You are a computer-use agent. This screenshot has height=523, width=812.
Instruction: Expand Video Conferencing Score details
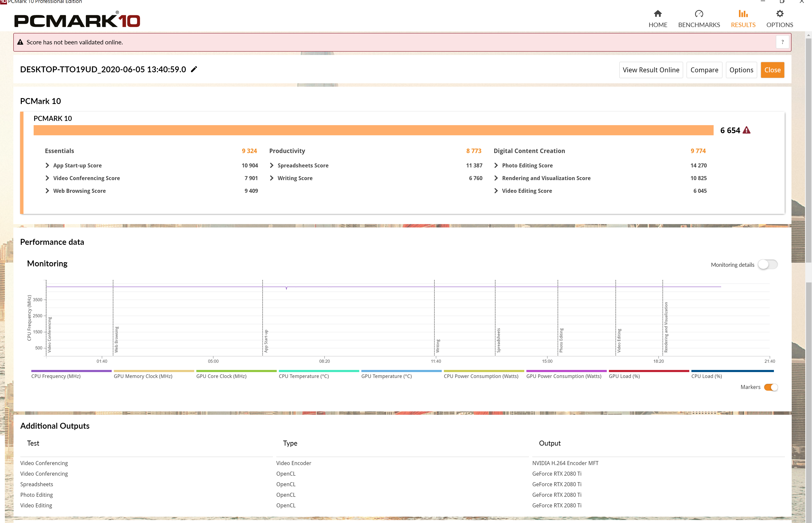(47, 178)
